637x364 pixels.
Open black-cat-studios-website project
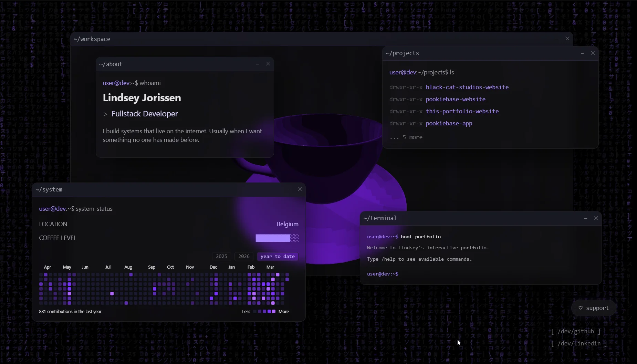(x=467, y=87)
